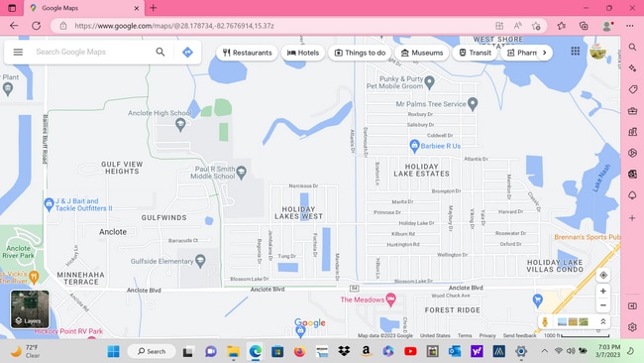This screenshot has height=363, width=644.
Task: Select the Things to do chip
Action: 360,53
